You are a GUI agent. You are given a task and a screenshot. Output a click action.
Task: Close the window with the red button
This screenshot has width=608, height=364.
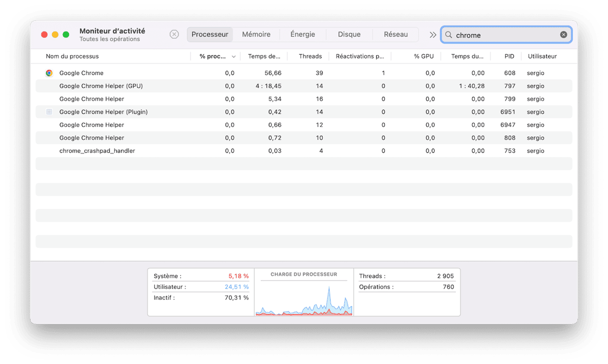click(x=44, y=34)
